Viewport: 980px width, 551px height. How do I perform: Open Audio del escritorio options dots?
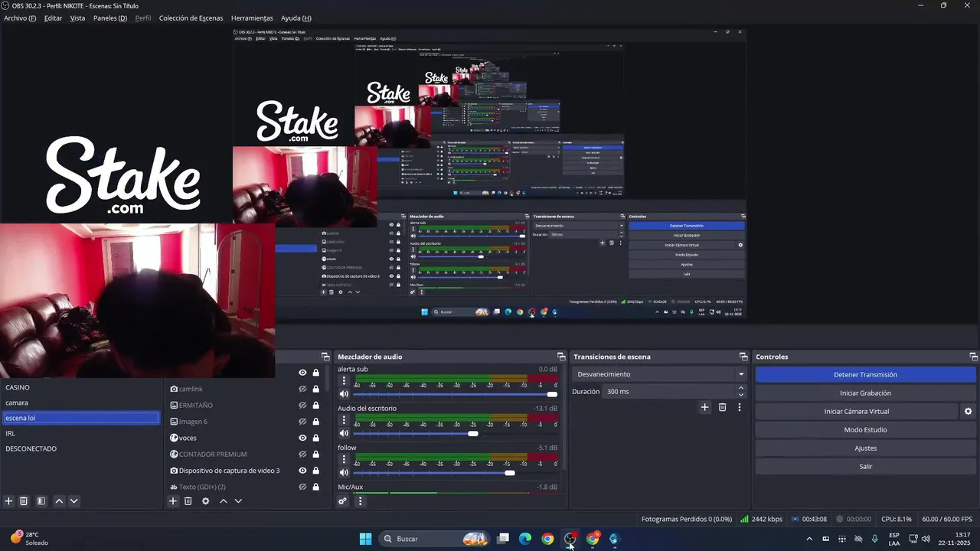point(344,420)
